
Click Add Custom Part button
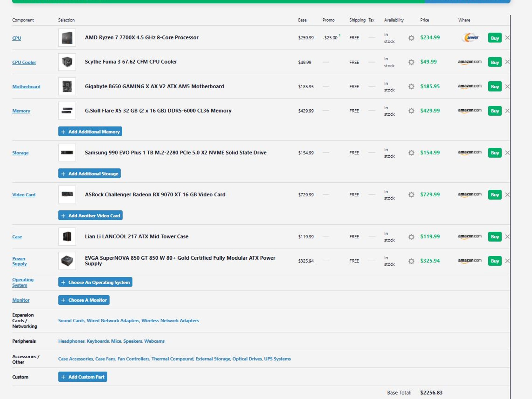83,377
